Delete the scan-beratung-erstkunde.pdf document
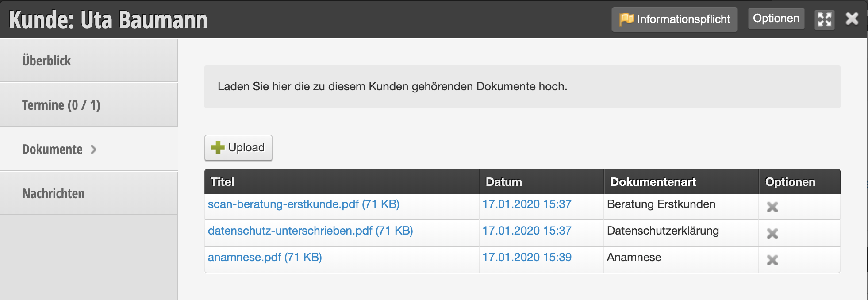 [x=772, y=207]
